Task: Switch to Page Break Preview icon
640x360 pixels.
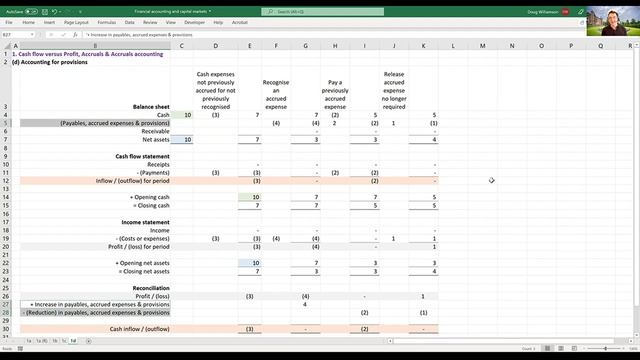Action: pyautogui.click(x=574, y=348)
